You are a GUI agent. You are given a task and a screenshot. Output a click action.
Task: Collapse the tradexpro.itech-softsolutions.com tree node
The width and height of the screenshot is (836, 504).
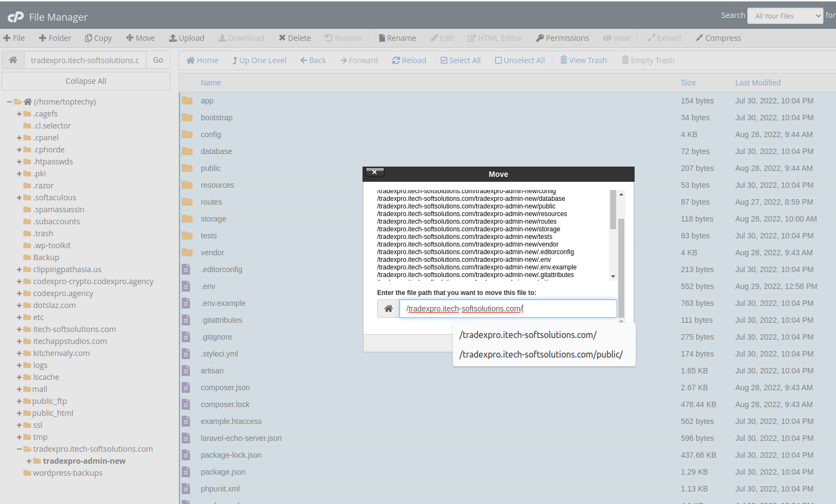pos(20,449)
